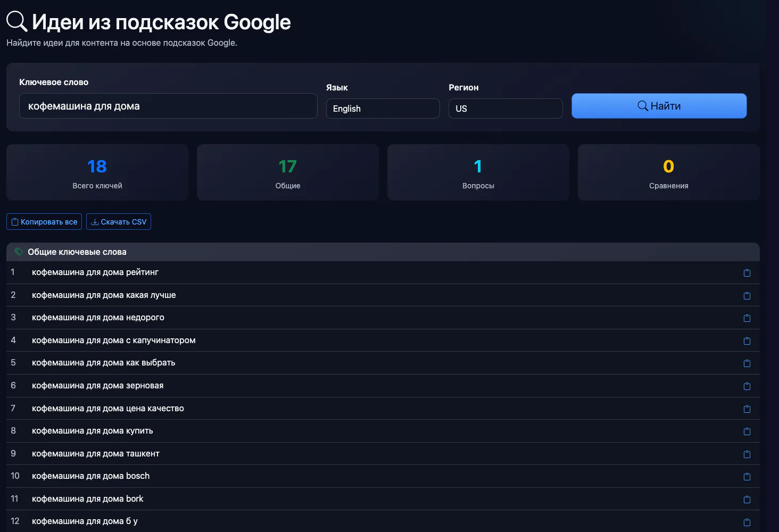Select keyword text "кофемашина для дома рейтинг"
The image size is (779, 532).
pyautogui.click(x=95, y=272)
